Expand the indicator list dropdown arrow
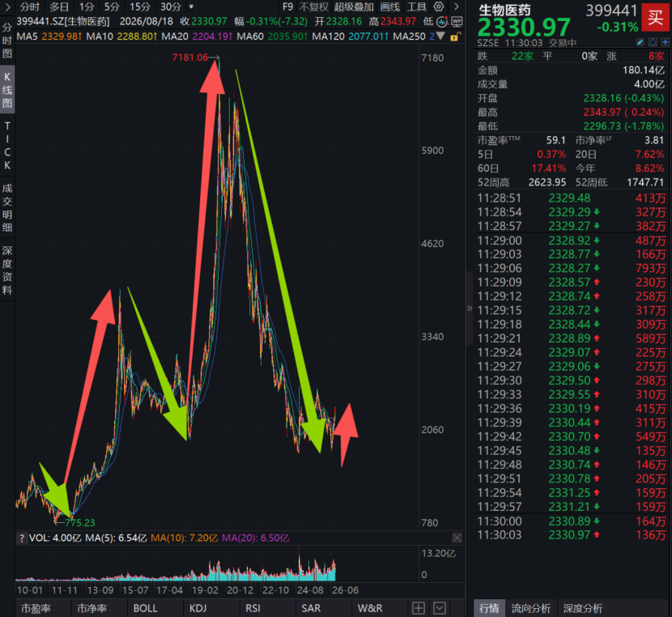672x617 pixels. 440,608
